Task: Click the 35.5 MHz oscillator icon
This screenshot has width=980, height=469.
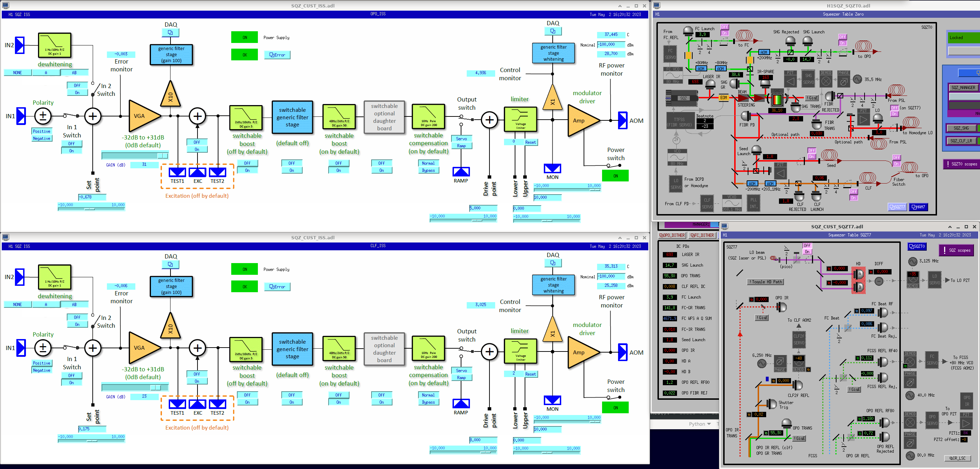Action: [x=857, y=79]
